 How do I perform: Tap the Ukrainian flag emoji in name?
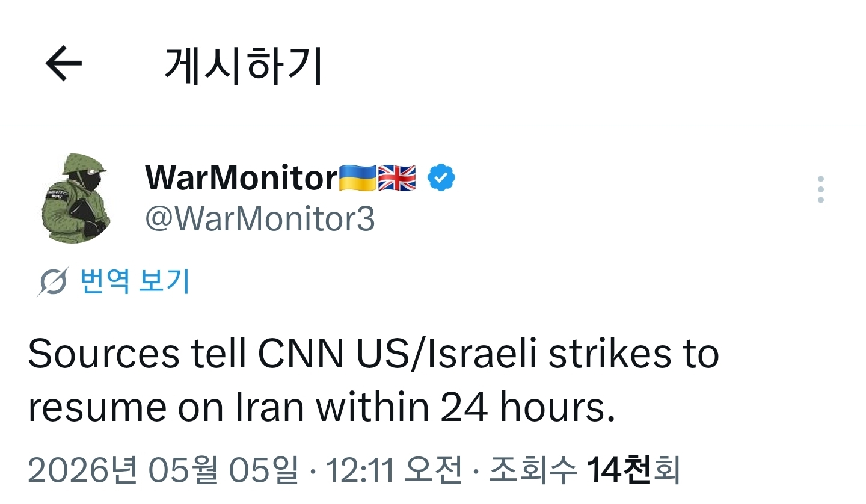click(357, 178)
